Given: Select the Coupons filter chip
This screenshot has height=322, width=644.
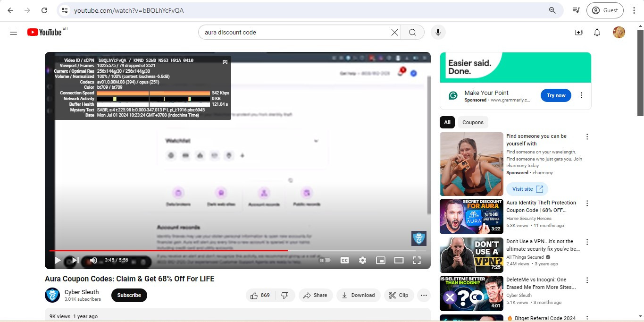Looking at the screenshot, I should (473, 122).
